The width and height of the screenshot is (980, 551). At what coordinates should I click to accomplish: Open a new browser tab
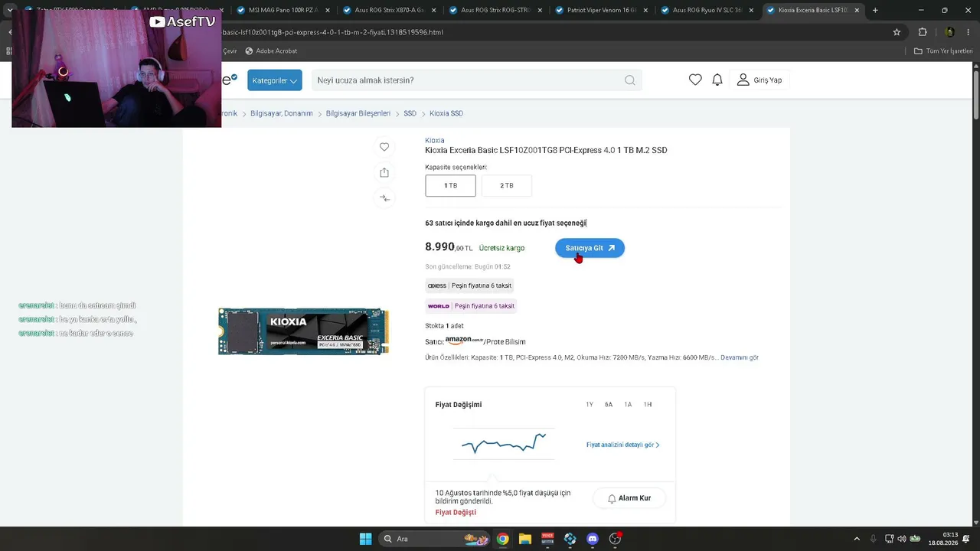875,10
